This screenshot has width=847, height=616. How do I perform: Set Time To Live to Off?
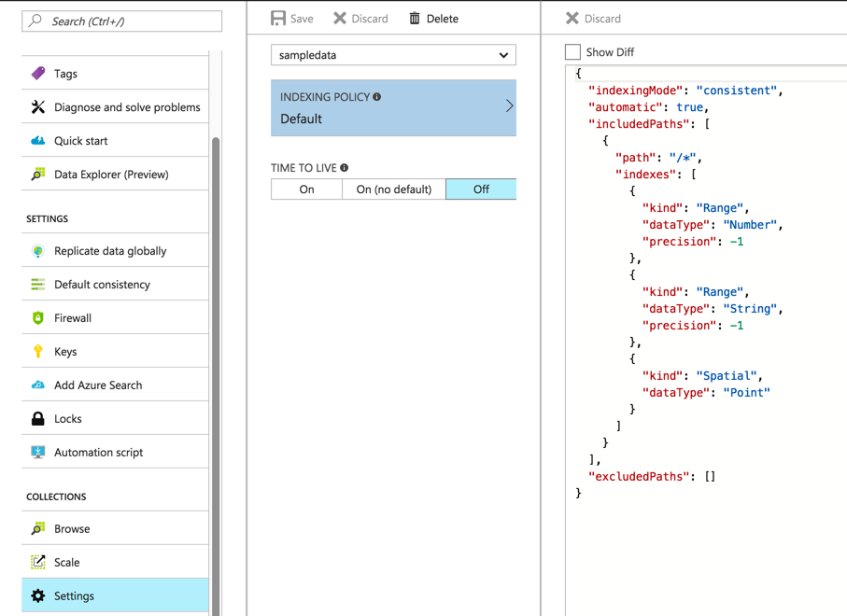coord(481,189)
